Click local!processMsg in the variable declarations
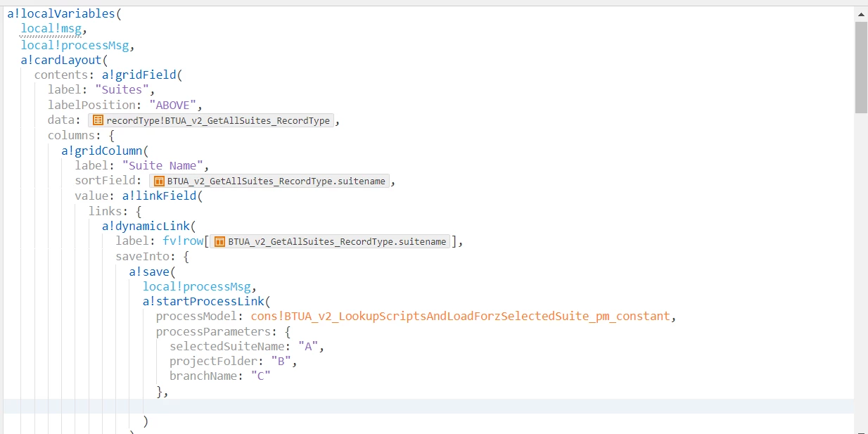The height and width of the screenshot is (434, 868). pos(75,45)
